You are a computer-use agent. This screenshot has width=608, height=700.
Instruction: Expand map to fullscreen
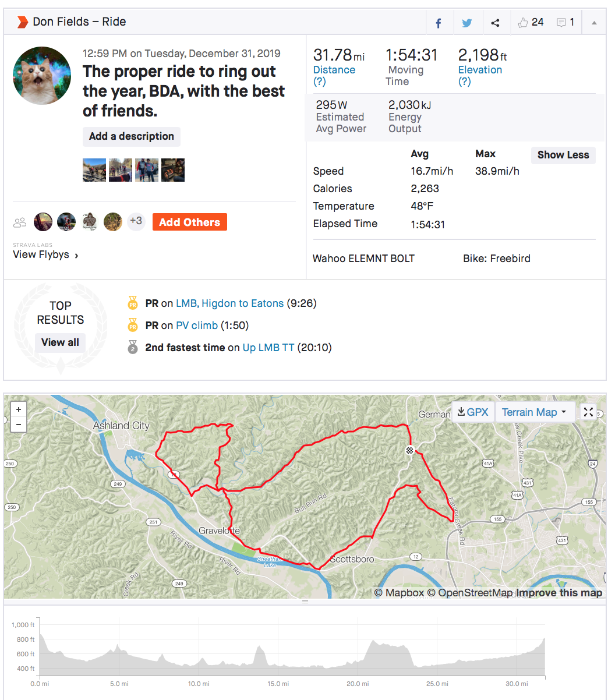(x=588, y=412)
